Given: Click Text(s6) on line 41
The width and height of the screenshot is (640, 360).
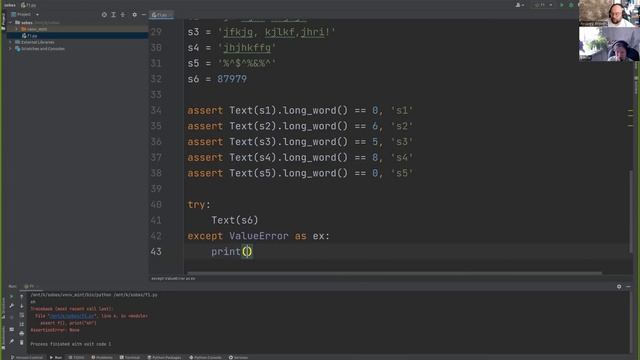Looking at the screenshot, I should (x=235, y=220).
